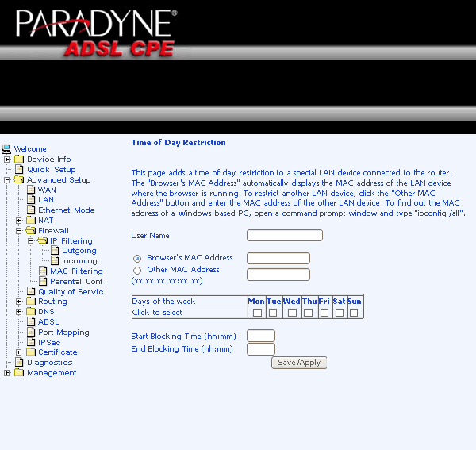476x450 pixels.
Task: Open the Port Mapping link
Action: [63, 333]
